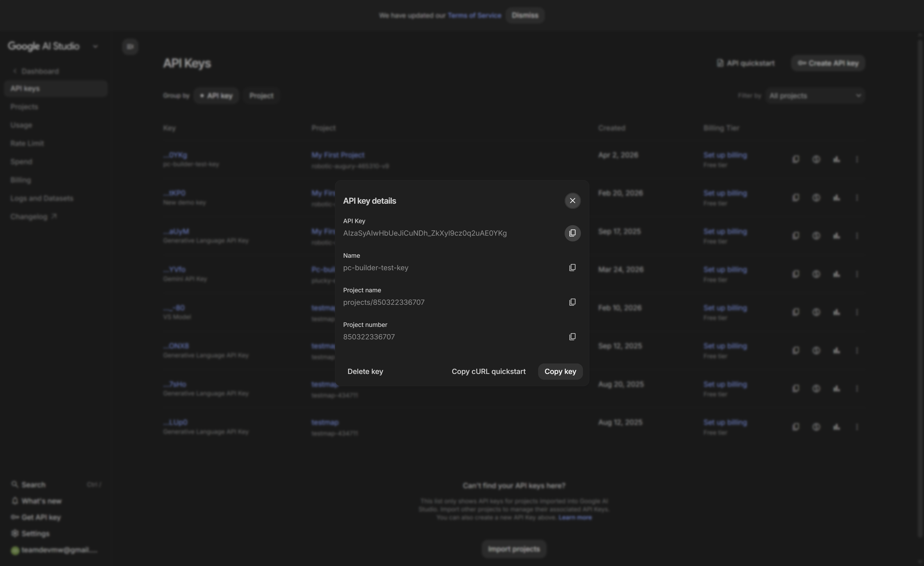Click Create API key button
This screenshot has width=924, height=566.
[828, 63]
